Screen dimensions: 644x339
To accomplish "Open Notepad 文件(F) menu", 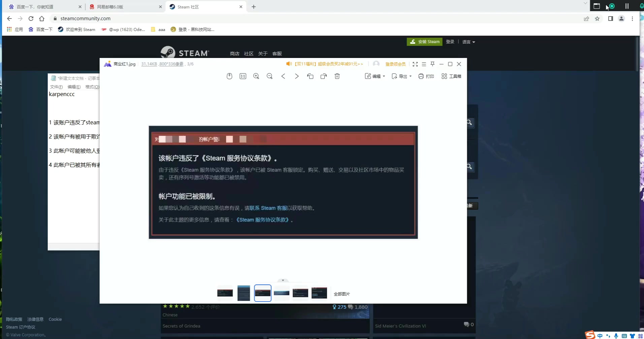I will pos(56,87).
